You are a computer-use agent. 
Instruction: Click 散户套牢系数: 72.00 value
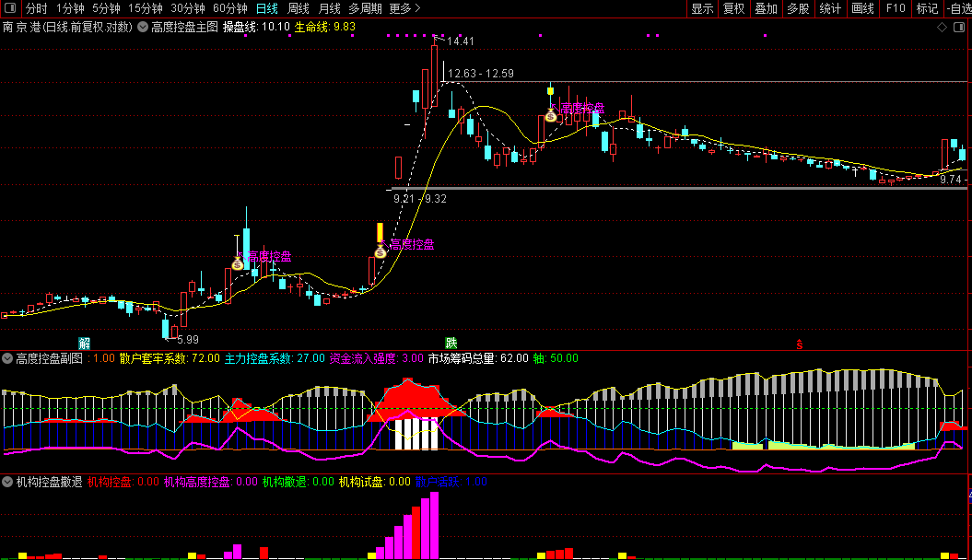170,358
